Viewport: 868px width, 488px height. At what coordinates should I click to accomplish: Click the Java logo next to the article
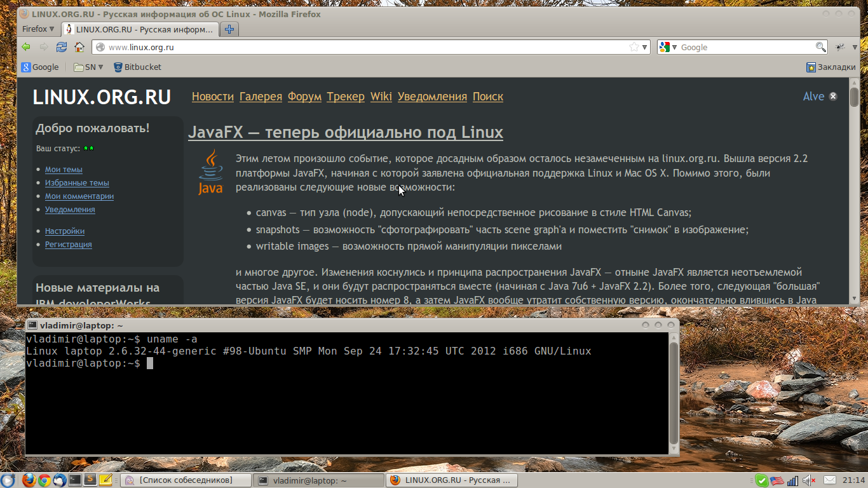point(210,172)
